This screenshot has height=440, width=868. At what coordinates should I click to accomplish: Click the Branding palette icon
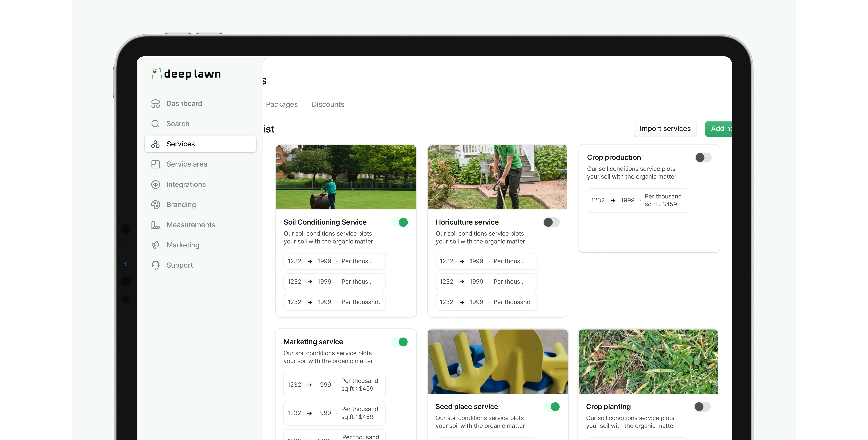(x=155, y=204)
